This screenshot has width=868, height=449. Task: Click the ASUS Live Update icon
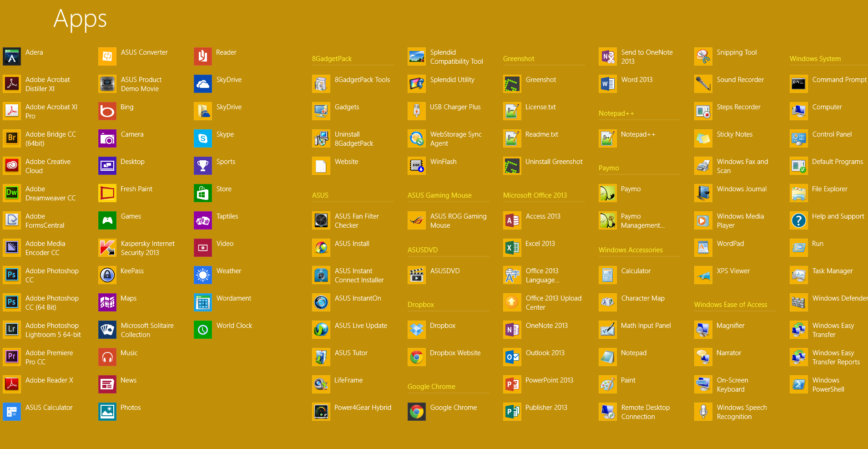[321, 330]
